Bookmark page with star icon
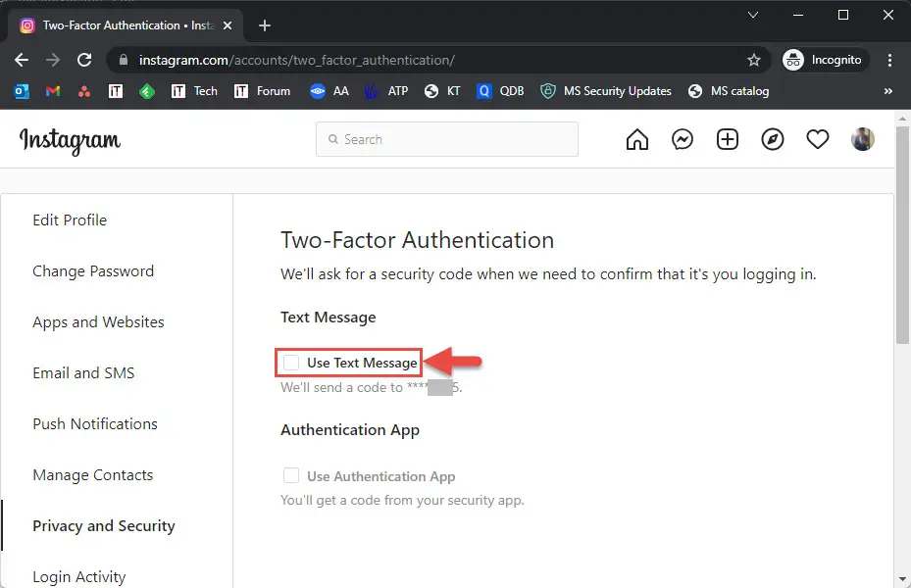Viewport: 911px width, 588px height. 754,60
